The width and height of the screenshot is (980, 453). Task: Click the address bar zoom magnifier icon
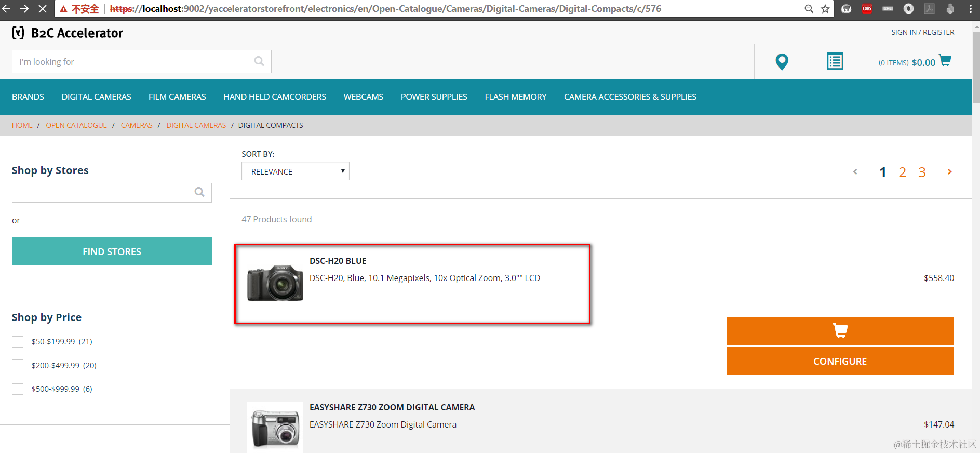click(x=809, y=9)
